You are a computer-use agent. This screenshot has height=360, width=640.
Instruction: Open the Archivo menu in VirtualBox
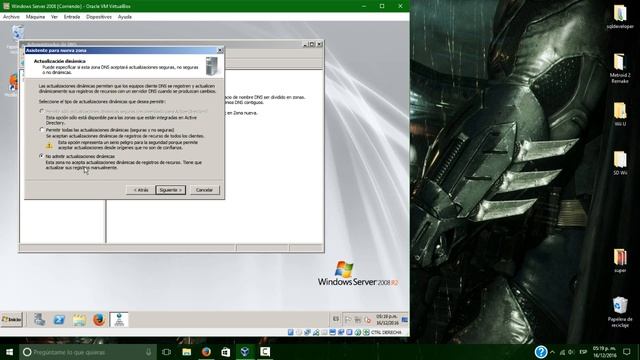11,17
